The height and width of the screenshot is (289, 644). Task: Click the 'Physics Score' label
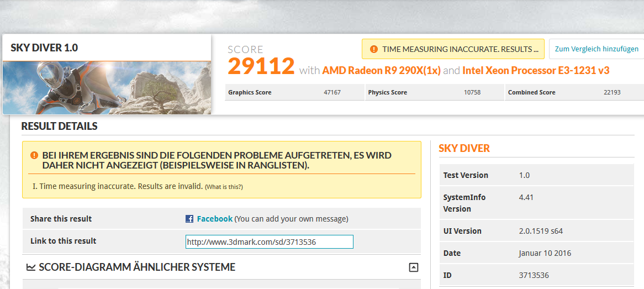pyautogui.click(x=388, y=92)
